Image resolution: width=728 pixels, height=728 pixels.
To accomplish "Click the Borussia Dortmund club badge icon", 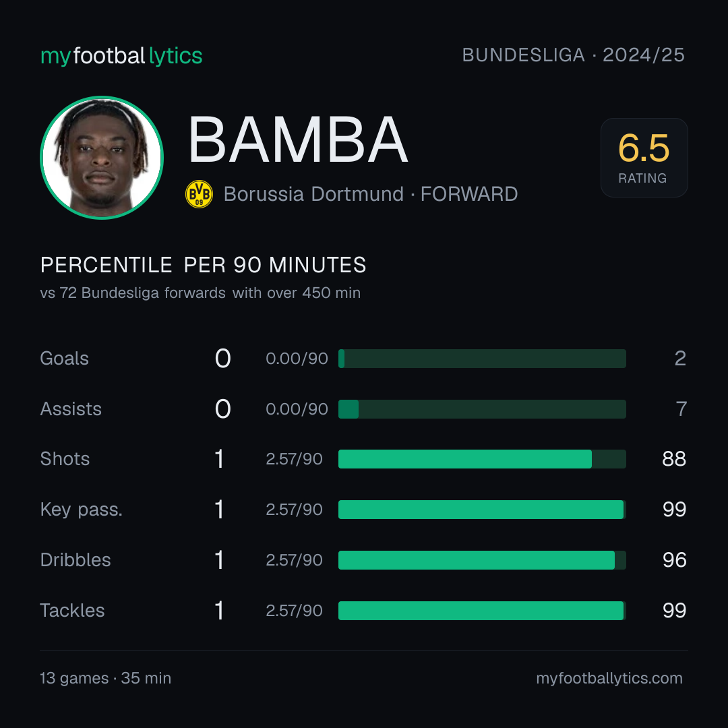I will [199, 194].
